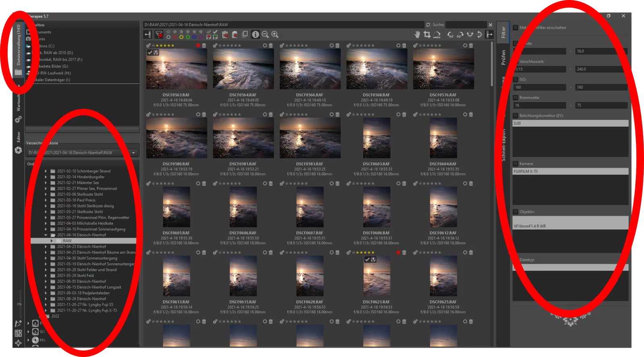Select the hand navigation tool
This screenshot has height=357, width=644.
click(417, 35)
